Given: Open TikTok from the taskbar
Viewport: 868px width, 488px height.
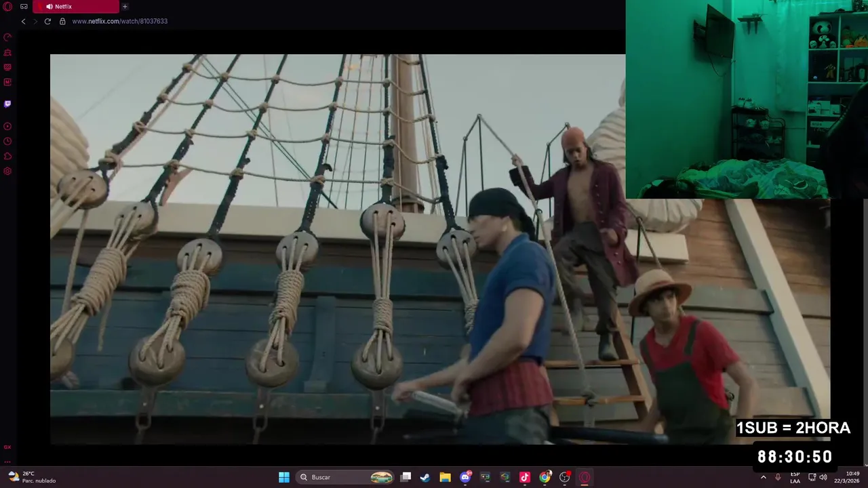Looking at the screenshot, I should tap(524, 477).
